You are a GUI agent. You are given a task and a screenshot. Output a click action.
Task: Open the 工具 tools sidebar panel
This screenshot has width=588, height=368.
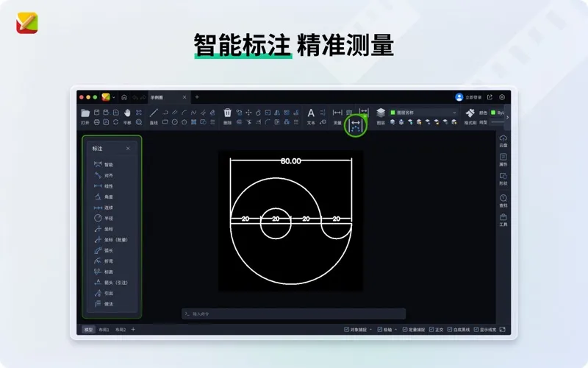(503, 220)
